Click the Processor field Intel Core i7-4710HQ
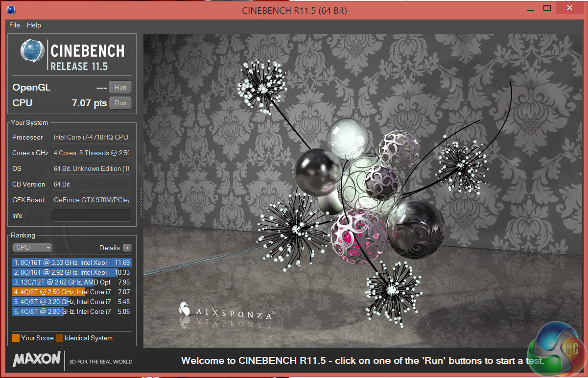 click(x=92, y=137)
